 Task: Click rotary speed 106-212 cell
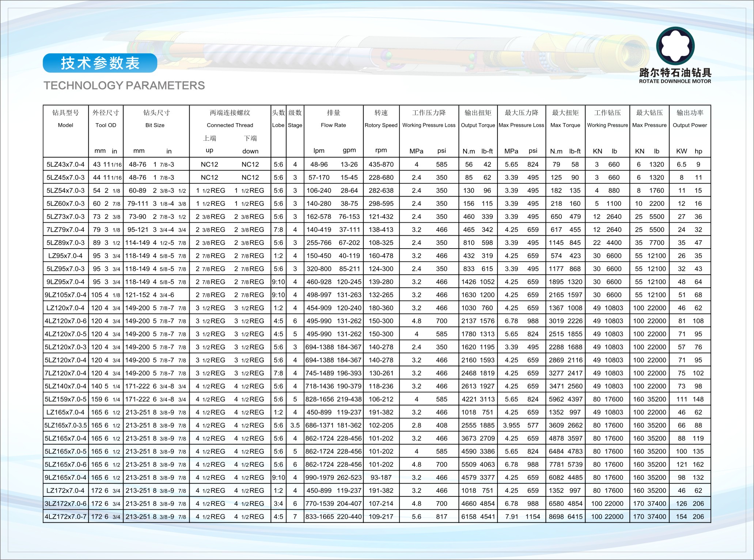[x=381, y=399]
